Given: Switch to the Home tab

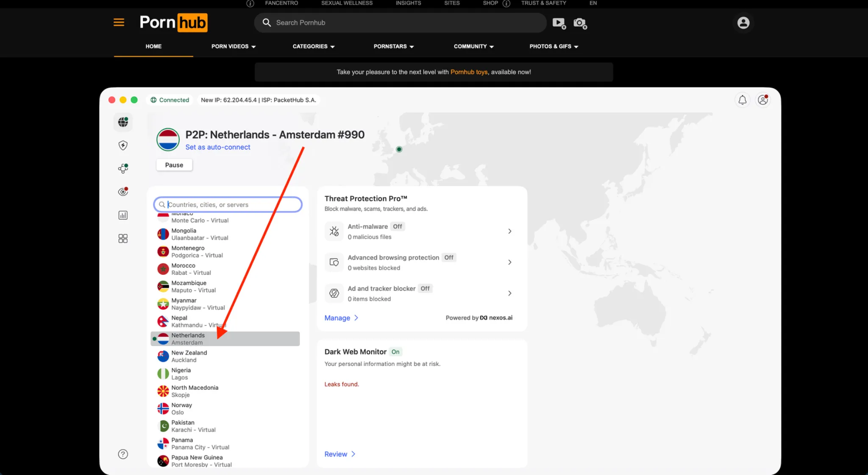Looking at the screenshot, I should click(153, 47).
